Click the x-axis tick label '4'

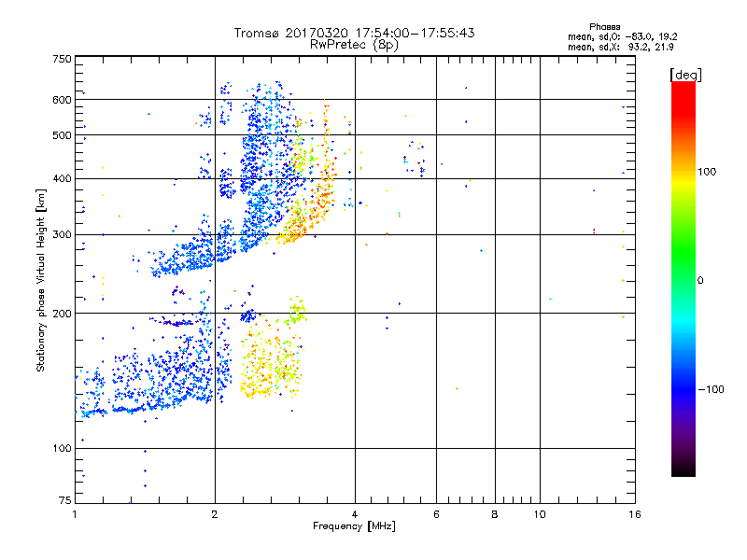pyautogui.click(x=355, y=514)
